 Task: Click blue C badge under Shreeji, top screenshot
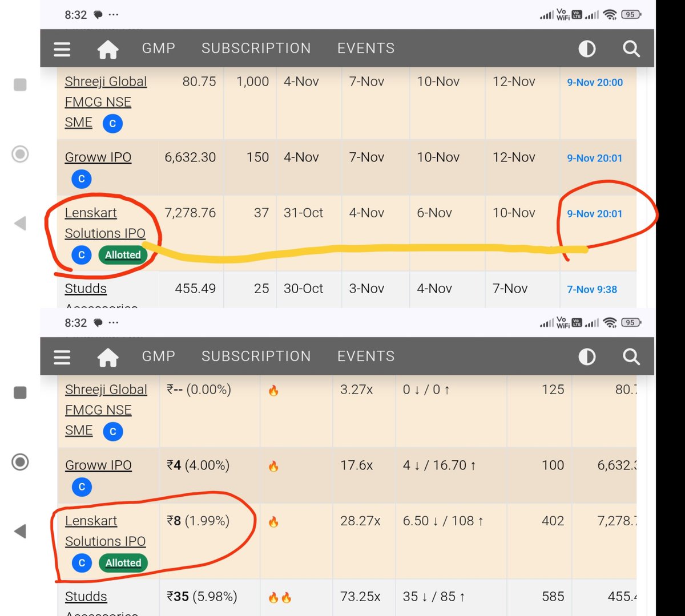(x=112, y=123)
